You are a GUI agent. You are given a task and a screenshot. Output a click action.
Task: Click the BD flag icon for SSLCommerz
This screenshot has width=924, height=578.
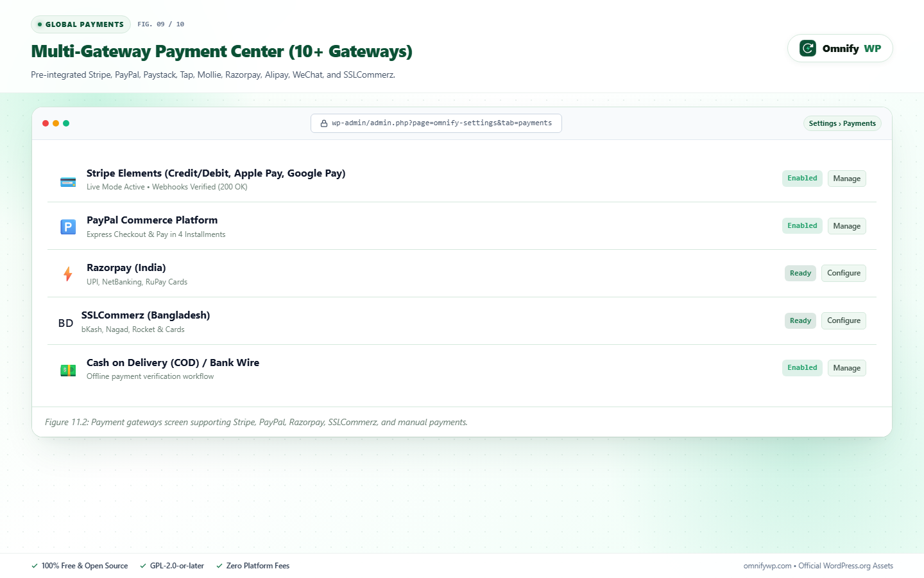click(x=65, y=323)
